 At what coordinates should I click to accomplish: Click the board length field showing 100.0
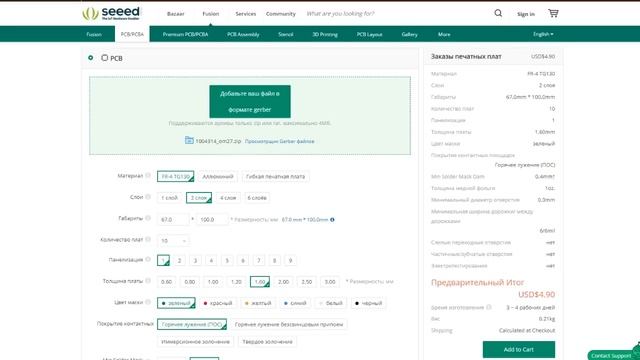pyautogui.click(x=212, y=220)
